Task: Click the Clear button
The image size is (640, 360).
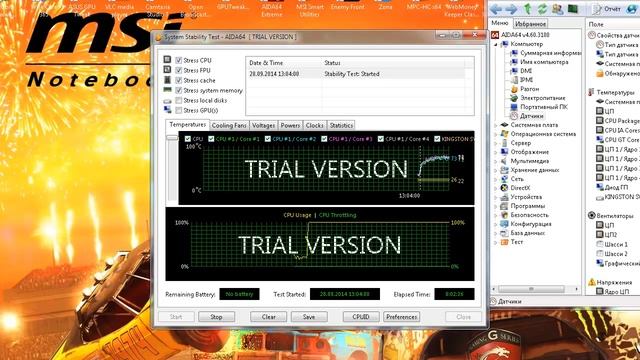Action: point(269,317)
